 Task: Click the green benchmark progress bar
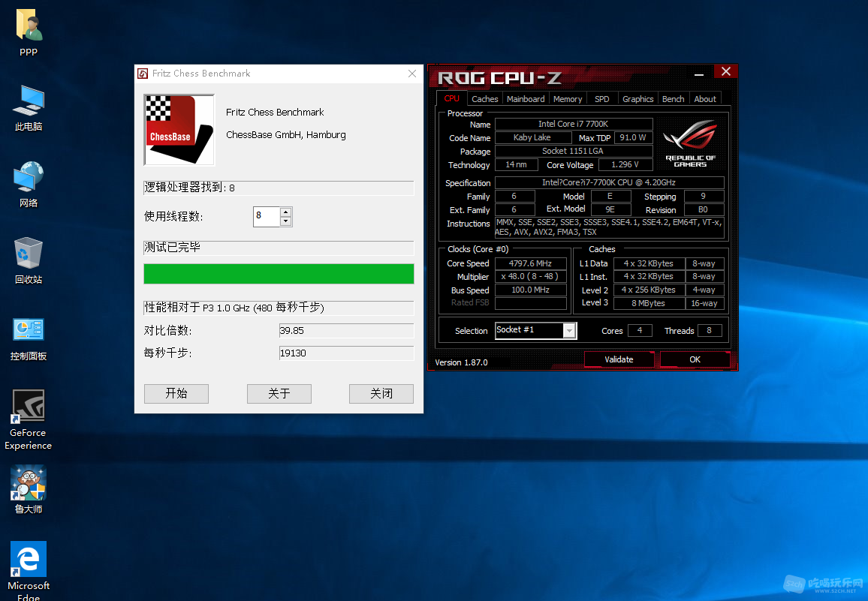pyautogui.click(x=279, y=274)
